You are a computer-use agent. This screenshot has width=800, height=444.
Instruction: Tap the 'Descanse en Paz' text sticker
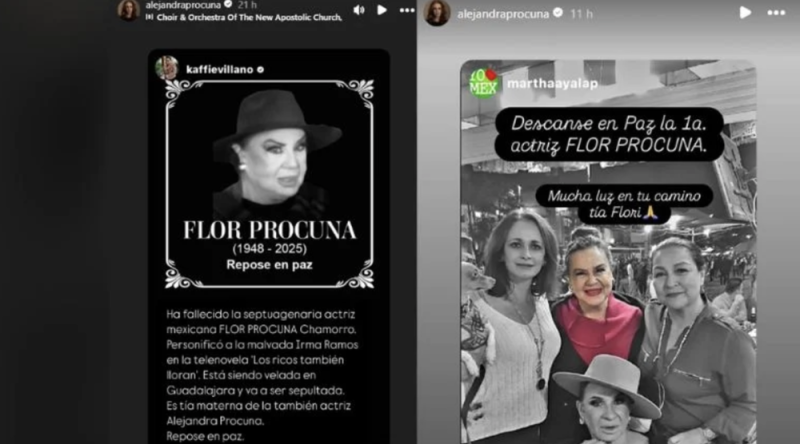(x=609, y=134)
